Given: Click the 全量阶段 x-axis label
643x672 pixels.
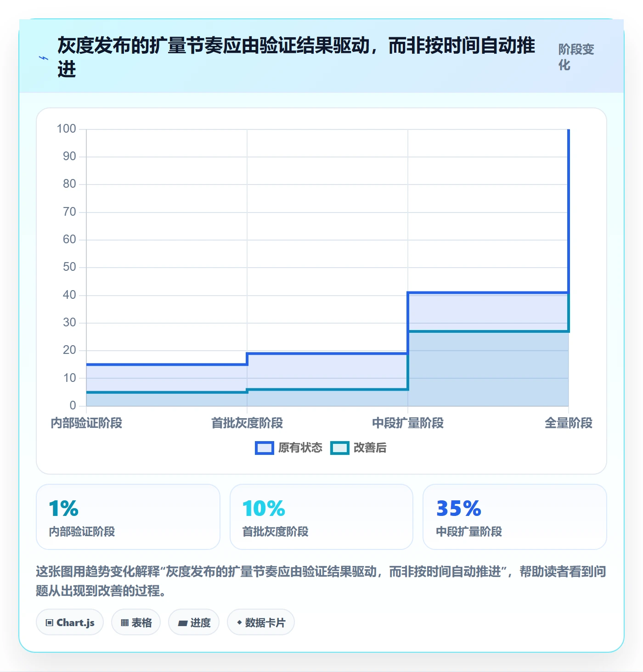Looking at the screenshot, I should click(x=569, y=423).
